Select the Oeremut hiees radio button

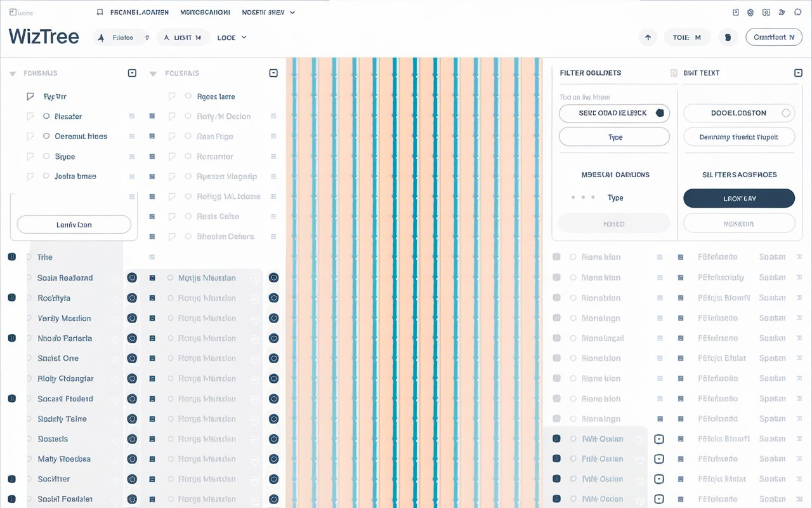(46, 136)
